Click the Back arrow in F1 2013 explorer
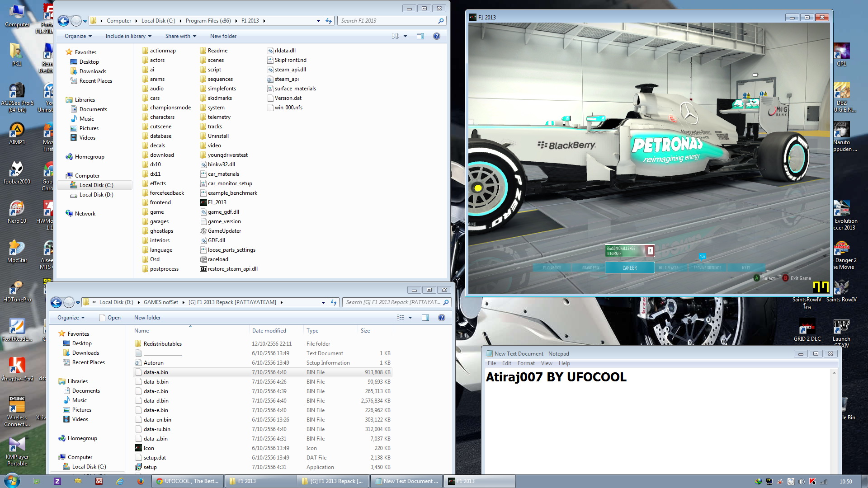 (x=63, y=21)
